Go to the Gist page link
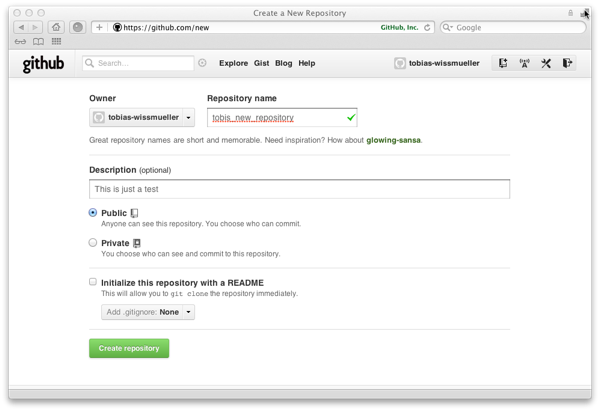Screen dimensions: 600x411 click(x=262, y=63)
